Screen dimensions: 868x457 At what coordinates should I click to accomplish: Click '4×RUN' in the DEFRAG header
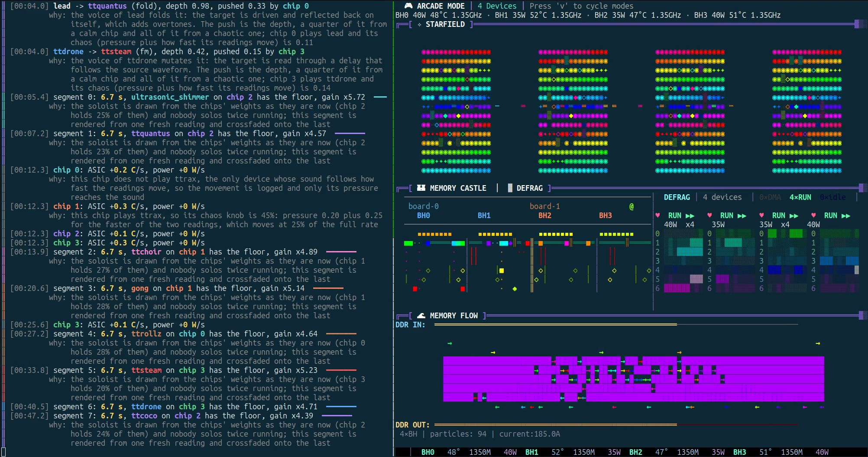800,197
